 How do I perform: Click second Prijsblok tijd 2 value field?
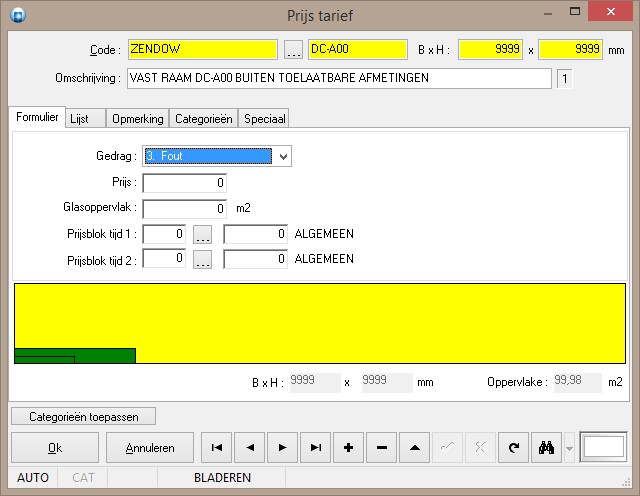point(256,259)
